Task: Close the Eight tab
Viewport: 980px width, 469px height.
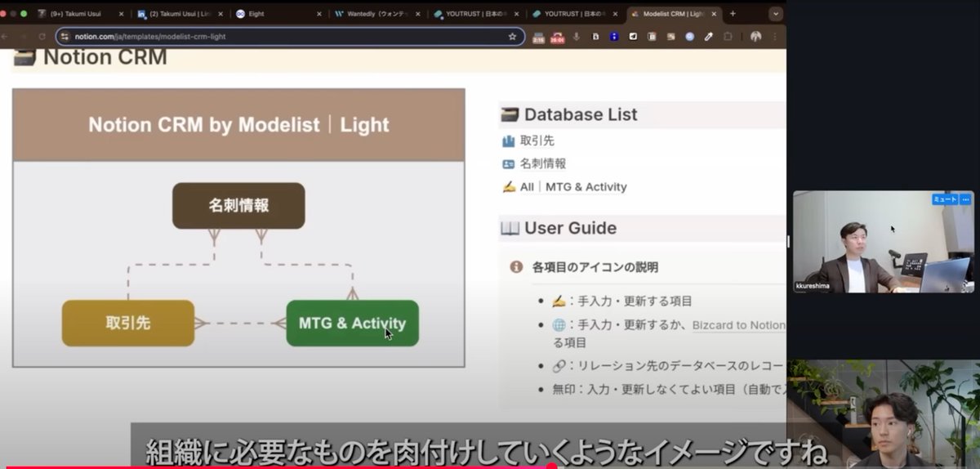Action: pyautogui.click(x=318, y=14)
